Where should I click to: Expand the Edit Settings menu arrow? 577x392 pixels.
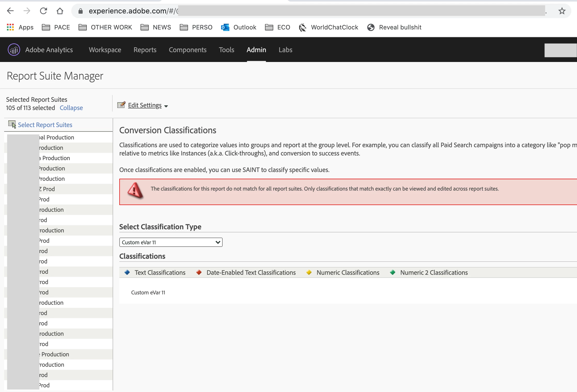pos(166,106)
